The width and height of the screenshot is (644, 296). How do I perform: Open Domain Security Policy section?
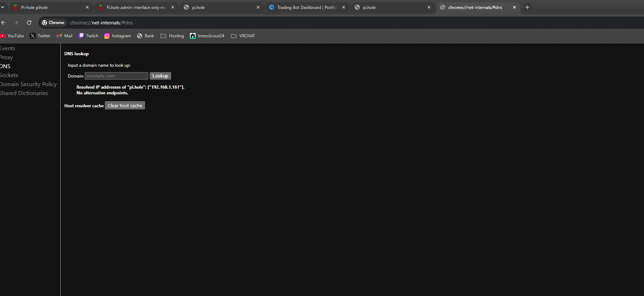tap(28, 84)
